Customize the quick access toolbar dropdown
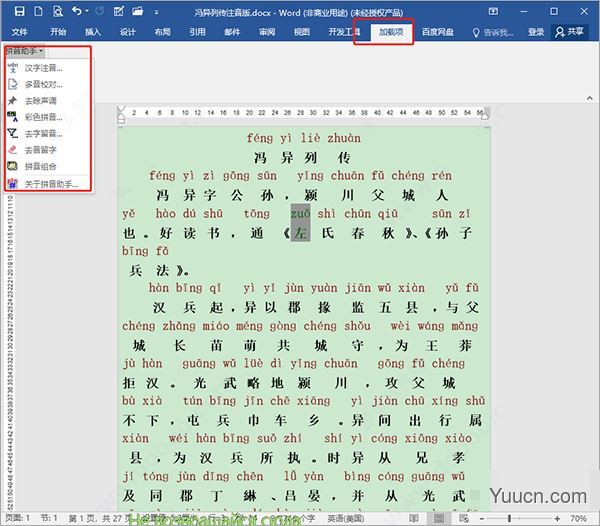 point(157,12)
